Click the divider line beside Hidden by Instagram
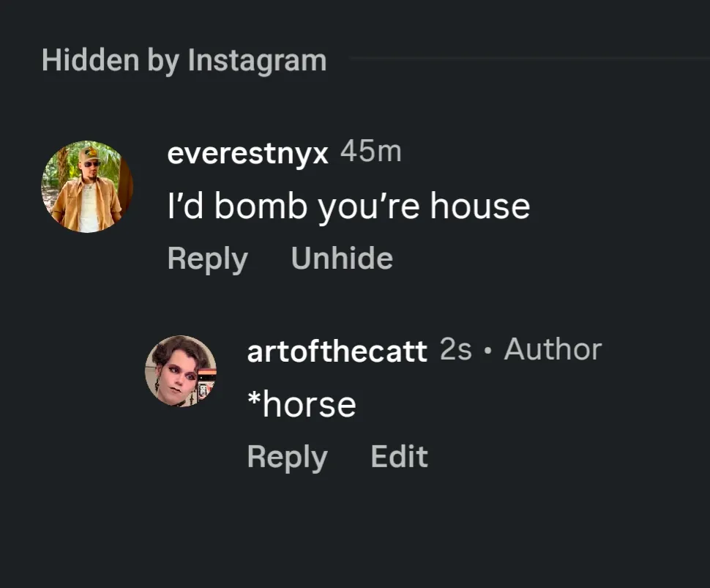 [x=530, y=58]
